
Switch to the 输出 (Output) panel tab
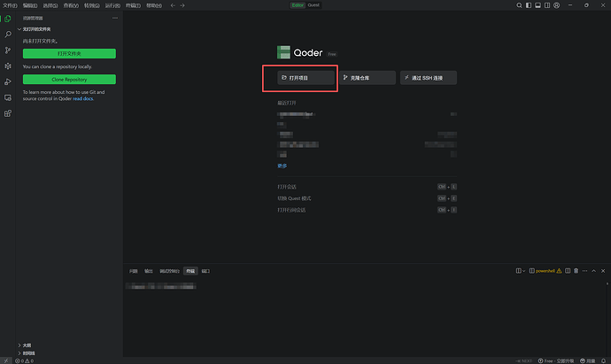tap(149, 270)
